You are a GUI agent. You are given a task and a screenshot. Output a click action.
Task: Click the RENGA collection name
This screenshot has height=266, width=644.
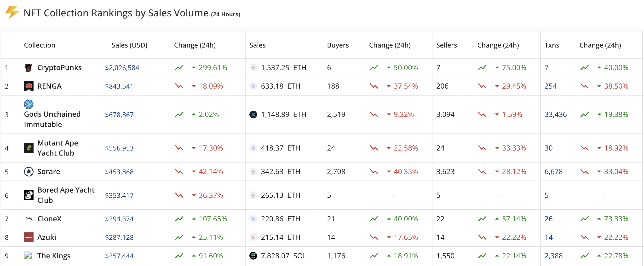coord(49,86)
